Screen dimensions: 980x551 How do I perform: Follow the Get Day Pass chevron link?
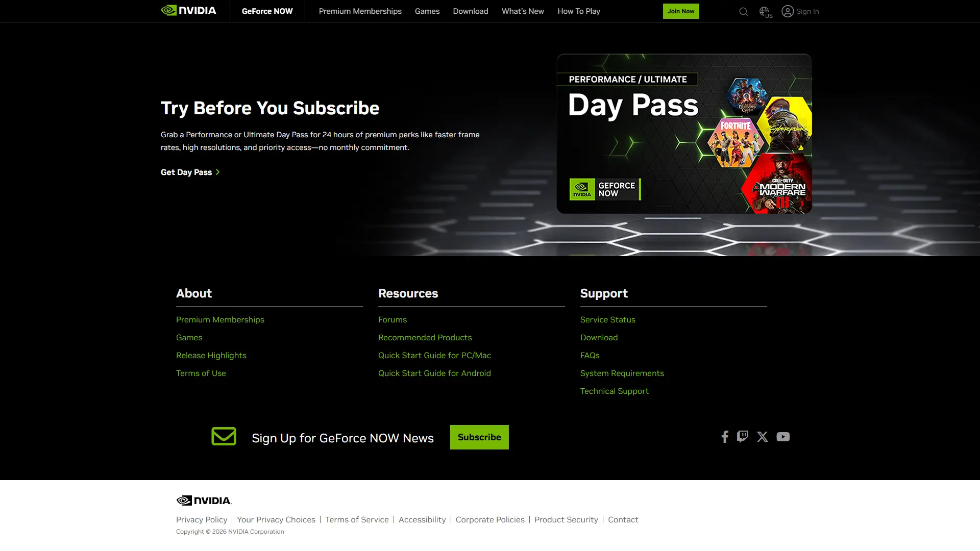[190, 172]
